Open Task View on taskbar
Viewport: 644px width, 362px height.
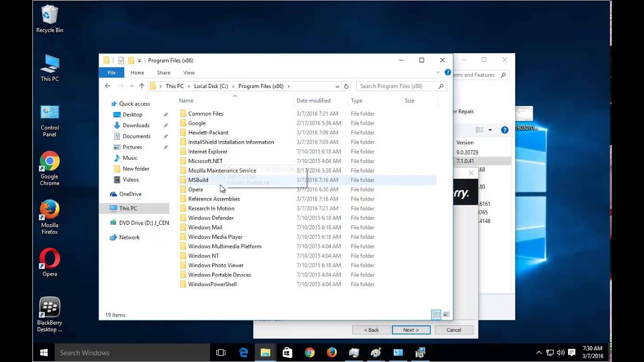220,352
